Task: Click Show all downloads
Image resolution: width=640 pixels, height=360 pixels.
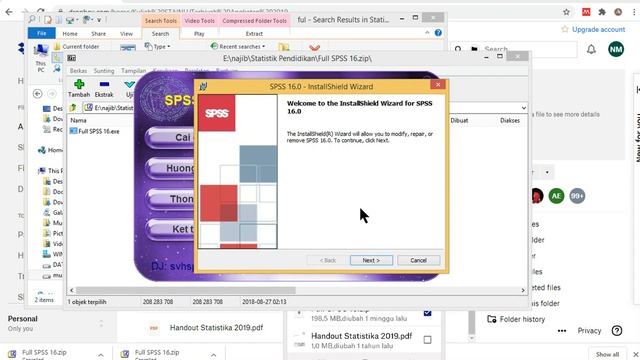Action: pyautogui.click(x=607, y=354)
